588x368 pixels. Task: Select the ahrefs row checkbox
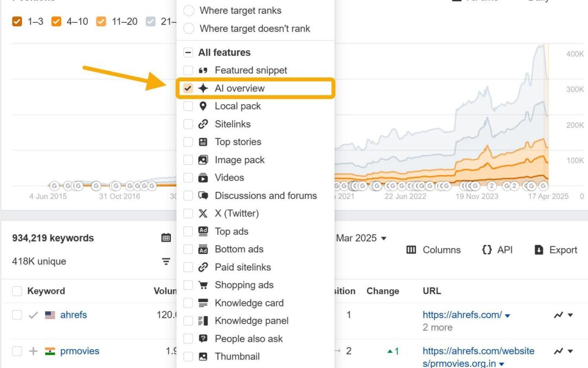(x=17, y=315)
